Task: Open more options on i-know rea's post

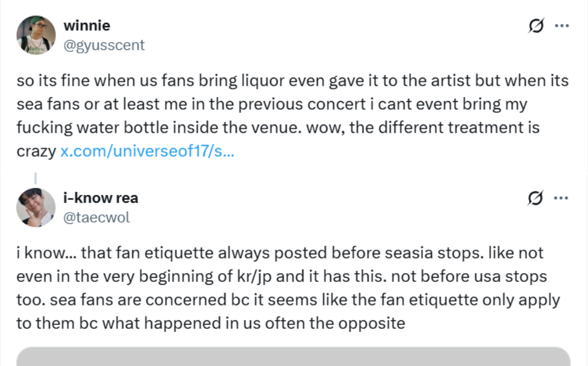Action: click(x=562, y=199)
